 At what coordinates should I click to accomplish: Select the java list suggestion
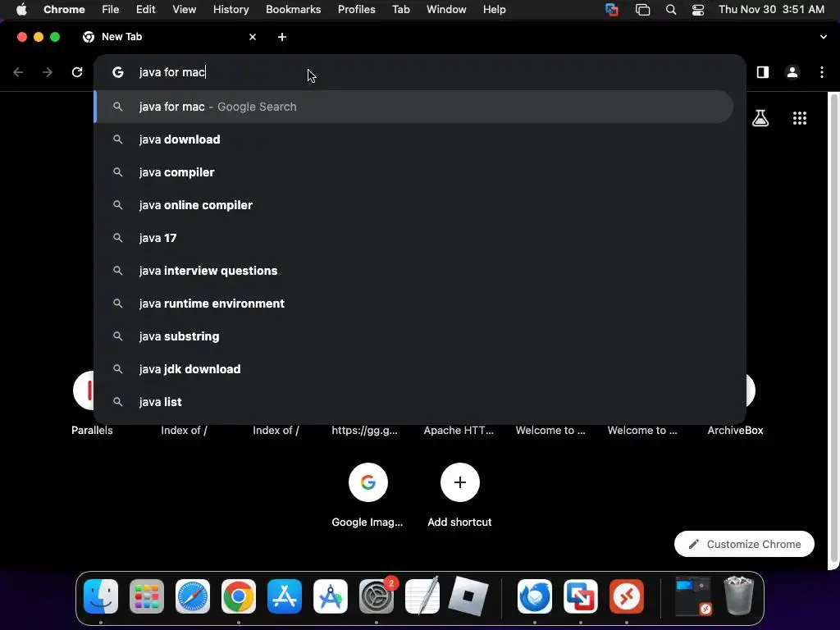tap(413, 402)
